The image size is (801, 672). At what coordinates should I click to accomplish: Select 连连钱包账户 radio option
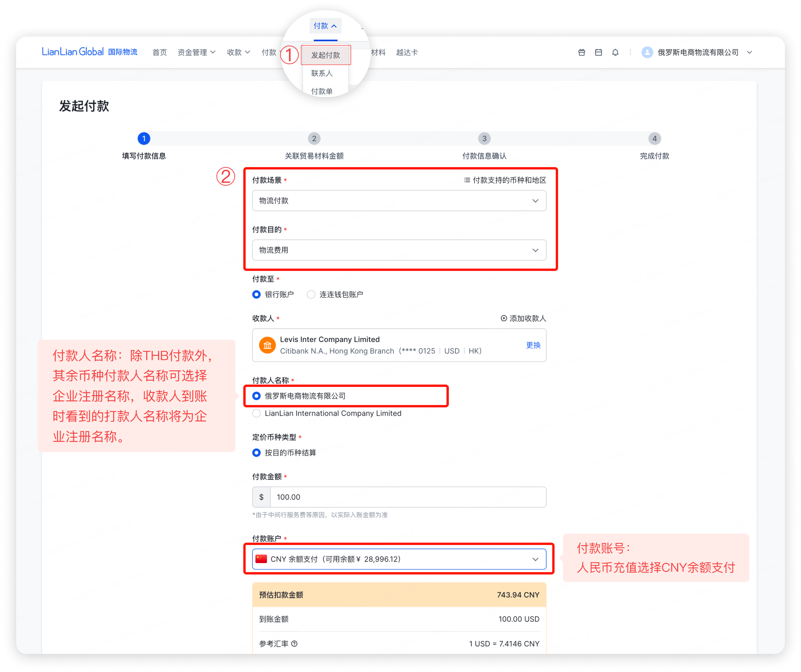tap(311, 295)
